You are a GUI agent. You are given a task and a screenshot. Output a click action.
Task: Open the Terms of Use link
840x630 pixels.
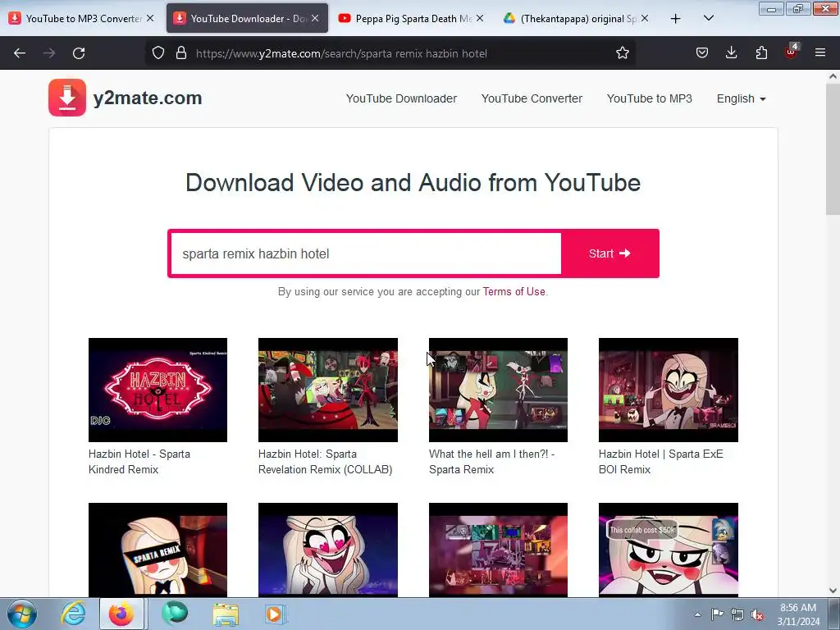tap(514, 291)
